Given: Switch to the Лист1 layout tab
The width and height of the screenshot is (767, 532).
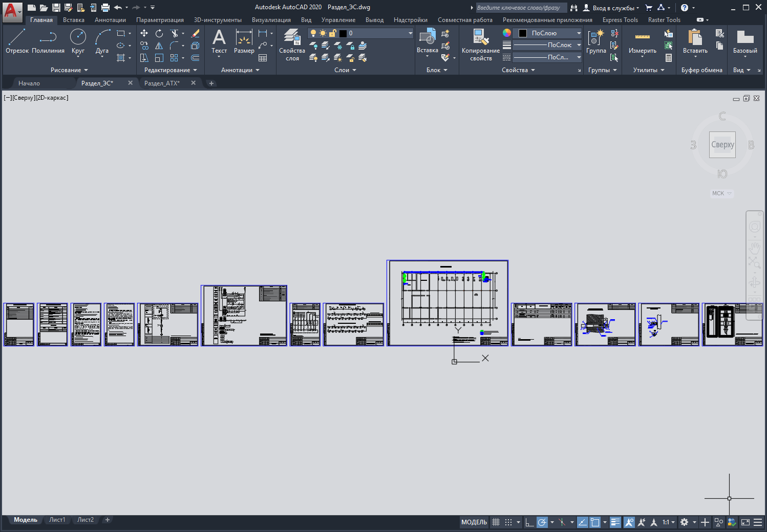Looking at the screenshot, I should pos(57,520).
